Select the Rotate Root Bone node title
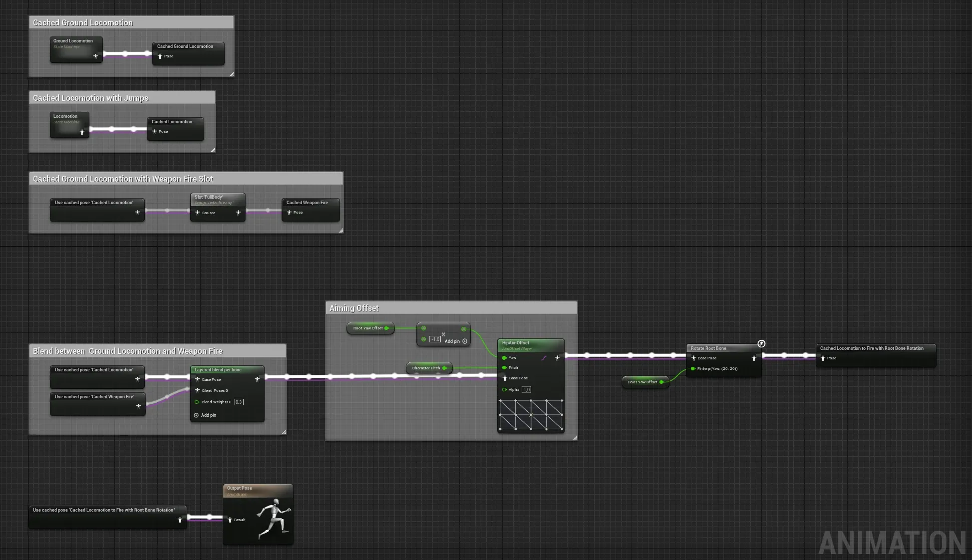This screenshot has height=560, width=972. click(708, 348)
